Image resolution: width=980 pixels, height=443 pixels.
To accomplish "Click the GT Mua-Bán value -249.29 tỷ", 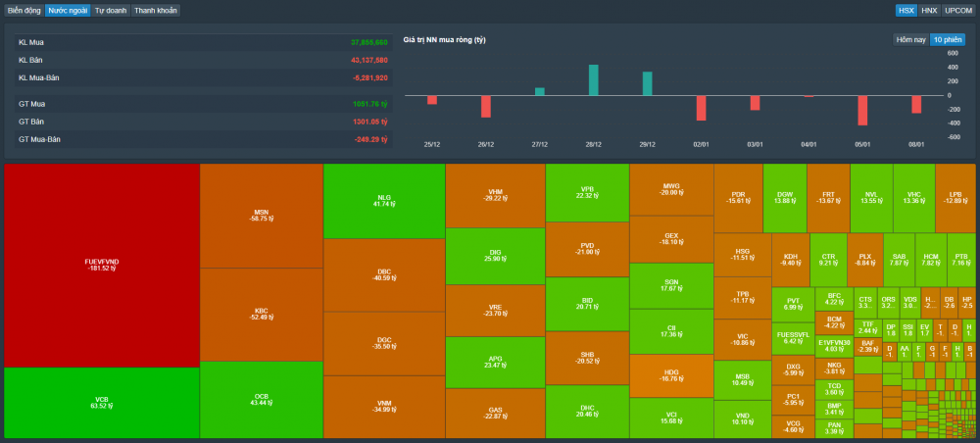I will click(x=371, y=139).
